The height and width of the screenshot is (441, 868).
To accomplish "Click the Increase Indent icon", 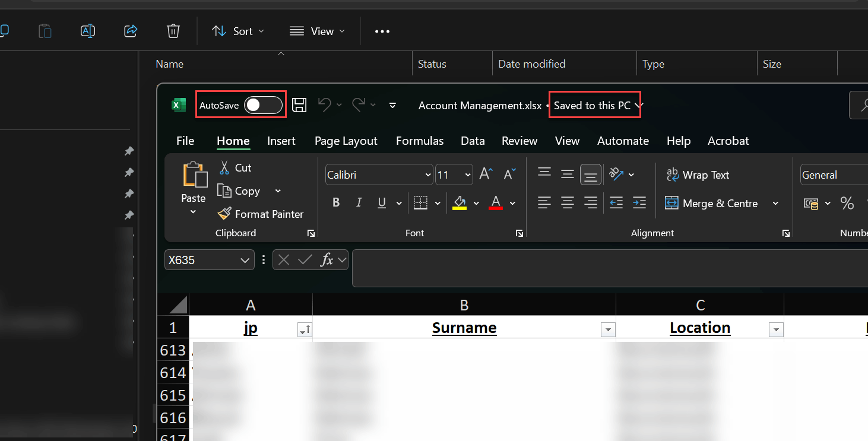I will coord(639,203).
